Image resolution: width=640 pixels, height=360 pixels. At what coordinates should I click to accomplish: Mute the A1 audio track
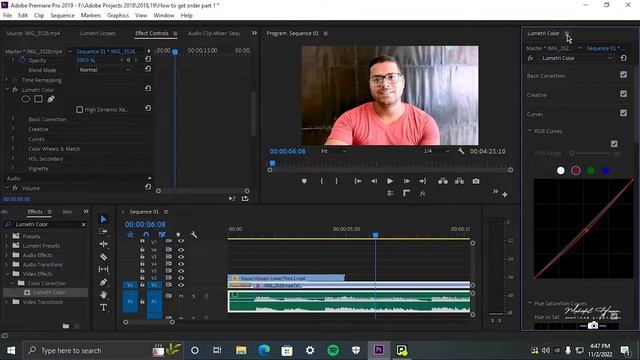tap(180, 296)
